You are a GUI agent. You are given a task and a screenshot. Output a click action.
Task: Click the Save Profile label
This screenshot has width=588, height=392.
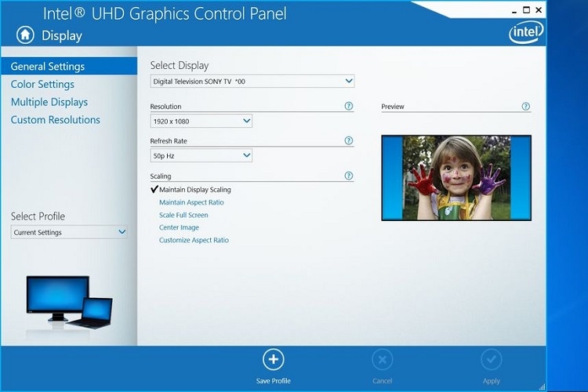[x=274, y=381]
